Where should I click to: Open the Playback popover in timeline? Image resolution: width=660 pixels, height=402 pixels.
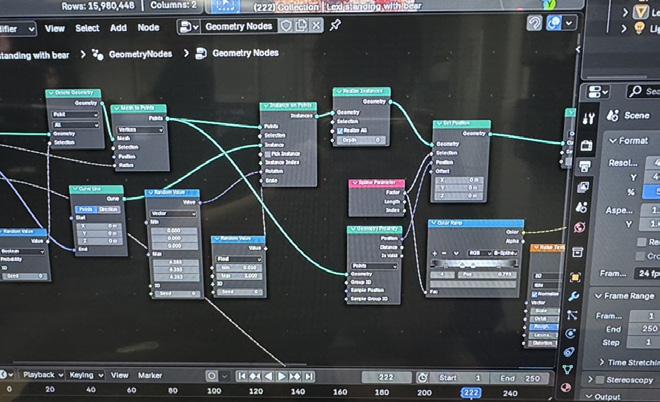coord(43,375)
